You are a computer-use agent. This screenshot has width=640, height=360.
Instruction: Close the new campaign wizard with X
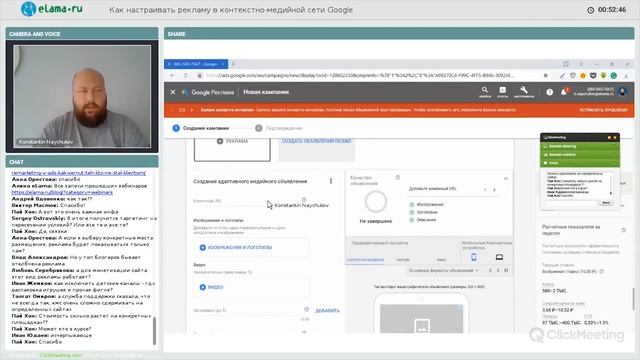(x=173, y=92)
